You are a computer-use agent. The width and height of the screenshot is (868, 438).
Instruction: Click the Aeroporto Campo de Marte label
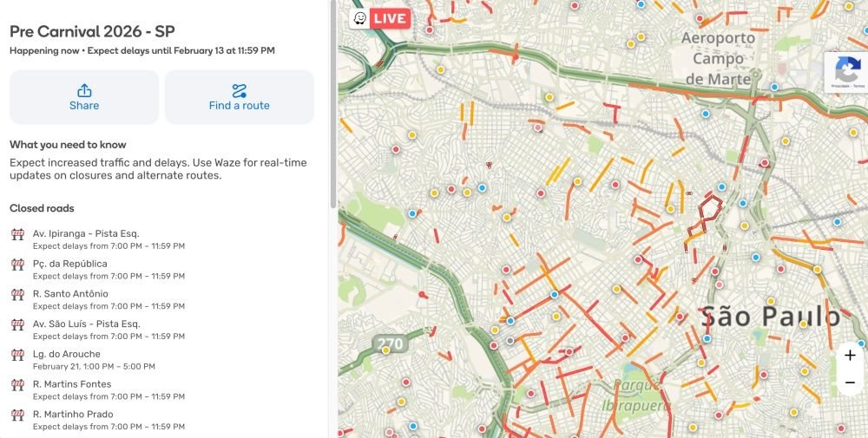click(x=718, y=58)
